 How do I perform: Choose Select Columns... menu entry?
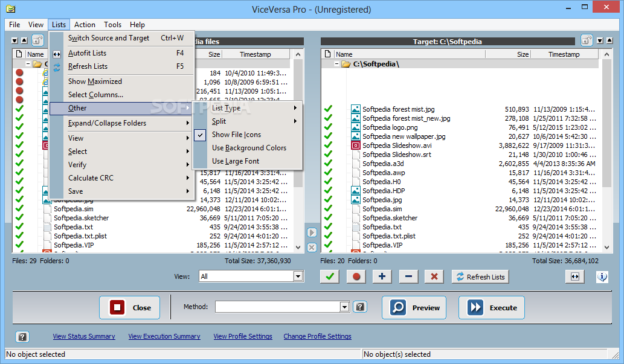pos(122,95)
